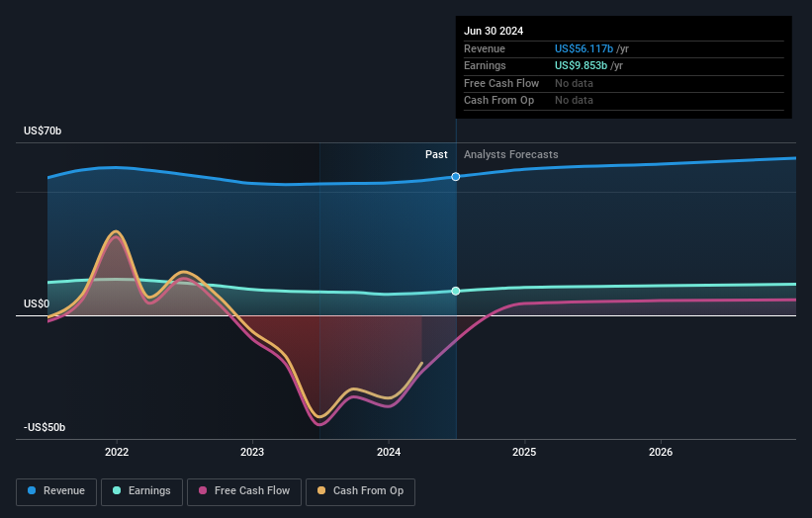
Task: Click the 2024 x-axis label
Action: (x=389, y=453)
